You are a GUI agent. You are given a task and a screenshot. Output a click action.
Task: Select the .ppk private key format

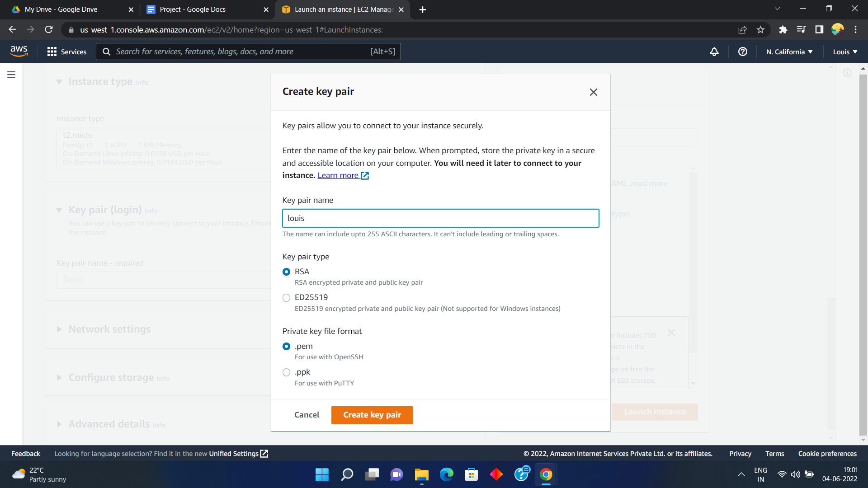click(x=286, y=372)
